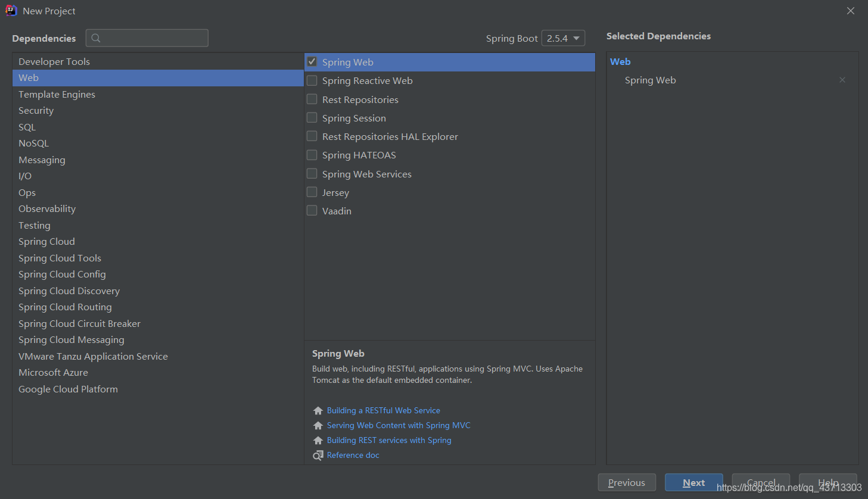The width and height of the screenshot is (868, 499).
Task: Enable the Jersey checkbox
Action: [x=312, y=192]
